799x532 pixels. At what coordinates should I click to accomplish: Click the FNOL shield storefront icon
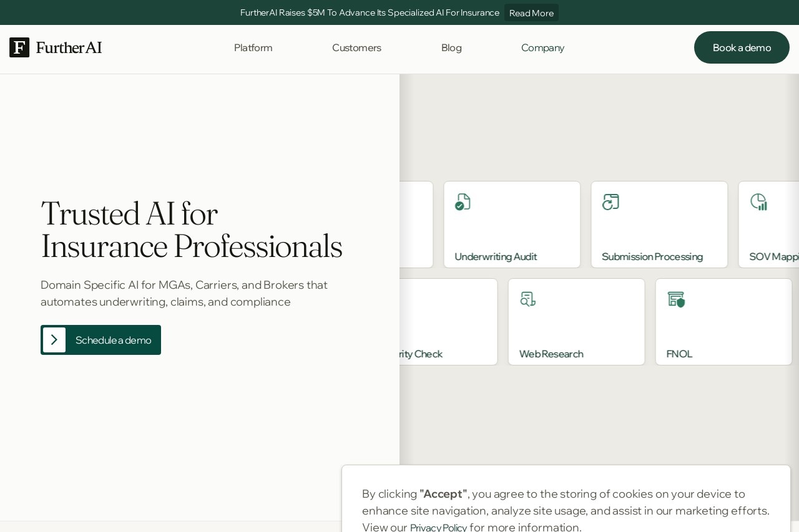(676, 299)
